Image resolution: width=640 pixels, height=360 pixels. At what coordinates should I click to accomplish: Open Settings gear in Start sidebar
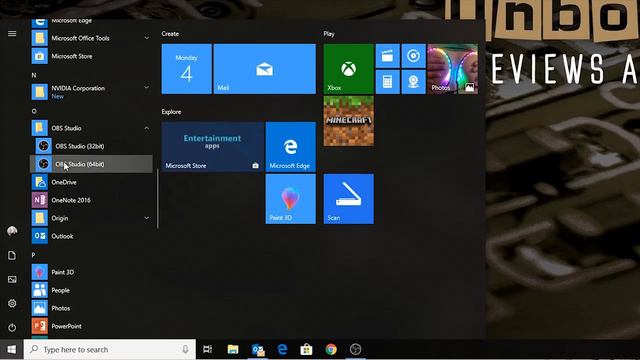click(x=12, y=303)
